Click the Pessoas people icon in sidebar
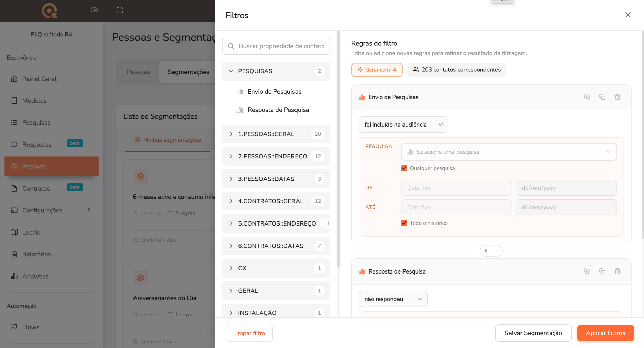 coord(14,166)
